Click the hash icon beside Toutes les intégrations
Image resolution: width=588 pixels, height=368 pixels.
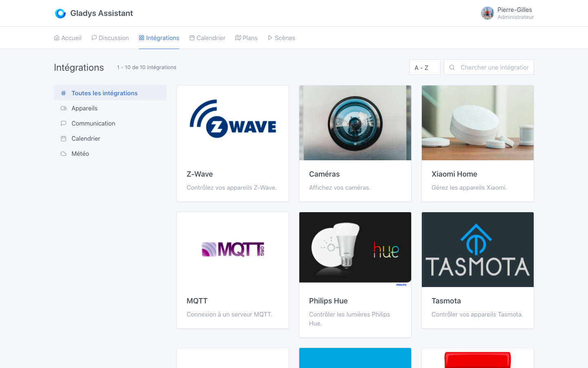click(x=63, y=93)
